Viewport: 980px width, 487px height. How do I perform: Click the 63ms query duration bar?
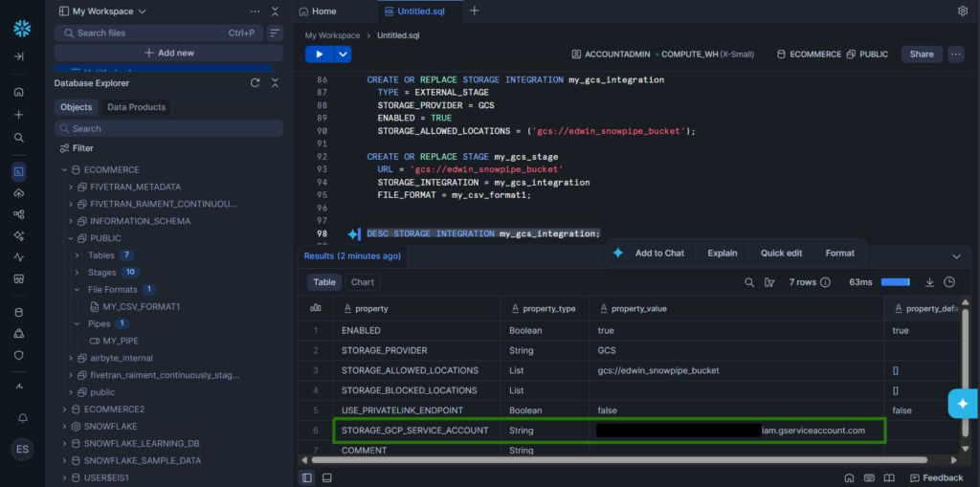[895, 282]
